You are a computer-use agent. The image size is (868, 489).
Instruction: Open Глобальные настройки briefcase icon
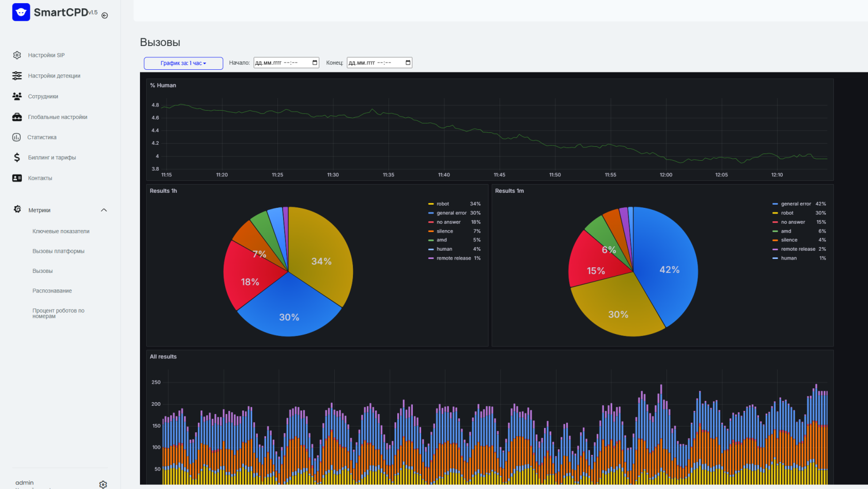click(17, 117)
